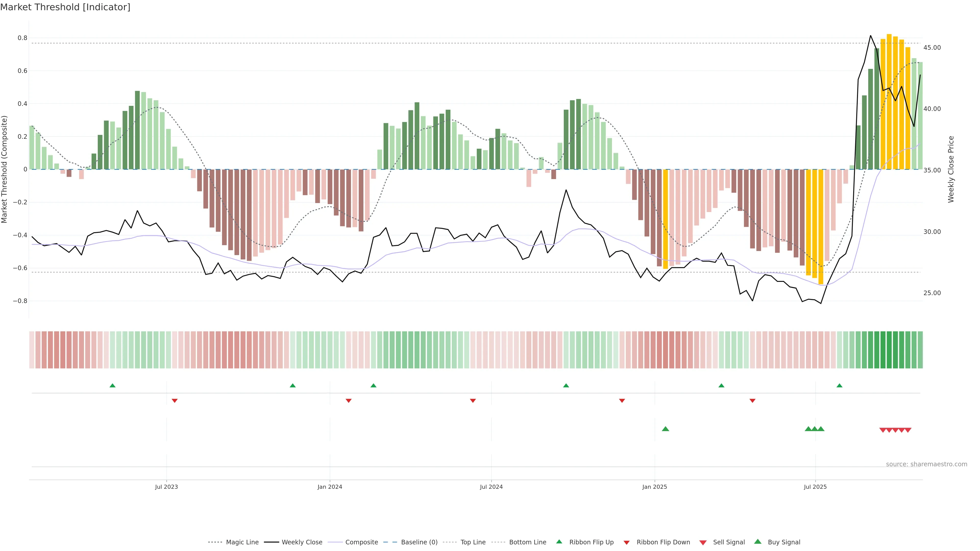Click the first ribbon flip up triangle before Jul 2023
This screenshot has height=551, width=980.
pos(112,386)
